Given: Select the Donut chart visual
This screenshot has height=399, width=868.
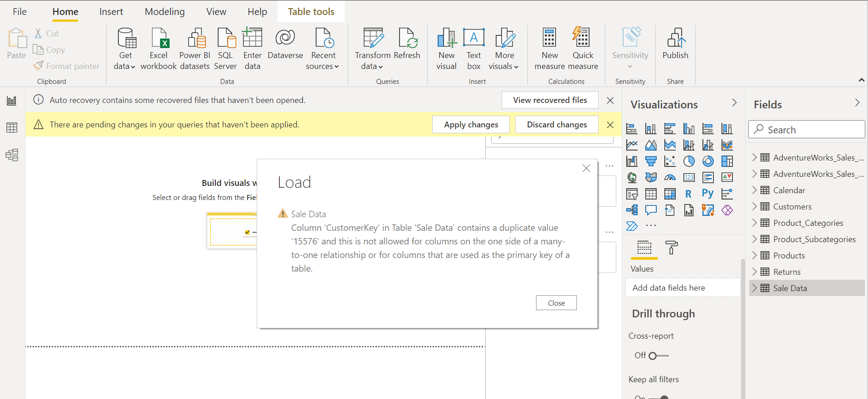Looking at the screenshot, I should 708,161.
